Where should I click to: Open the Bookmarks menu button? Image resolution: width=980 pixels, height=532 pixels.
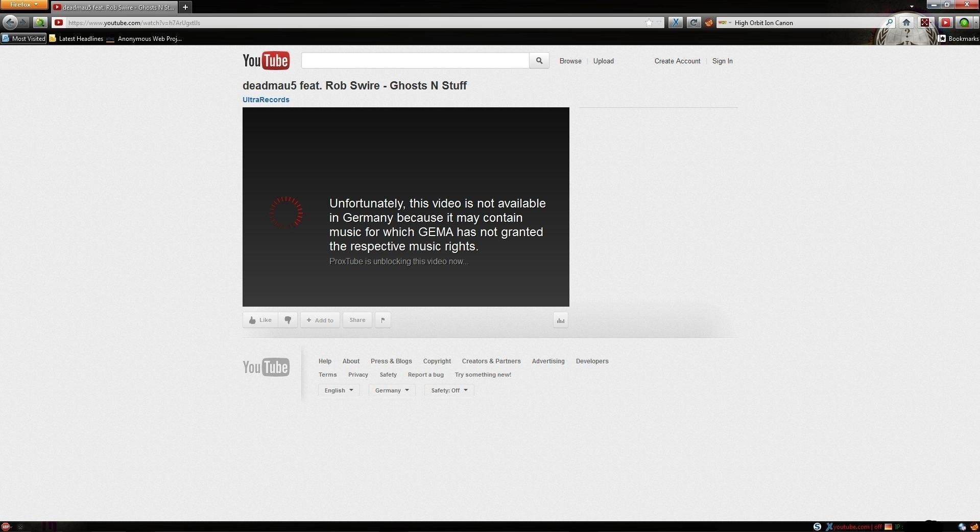click(x=959, y=38)
